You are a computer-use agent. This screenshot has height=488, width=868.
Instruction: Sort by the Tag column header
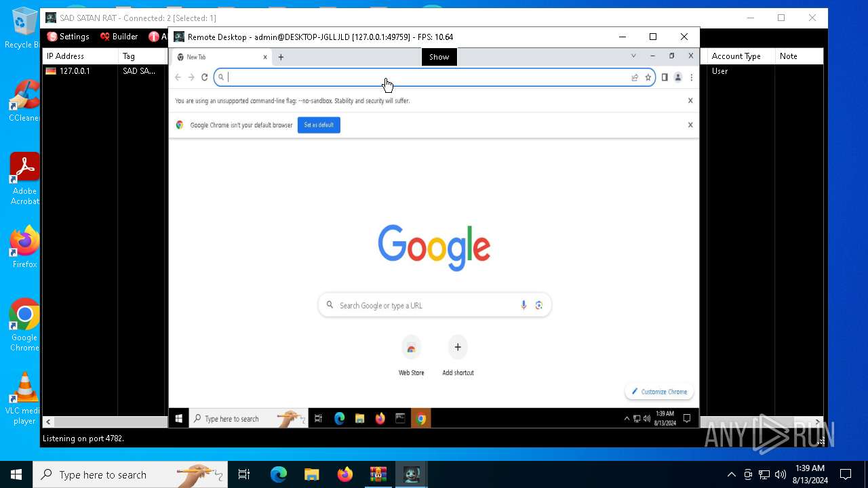tap(142, 56)
